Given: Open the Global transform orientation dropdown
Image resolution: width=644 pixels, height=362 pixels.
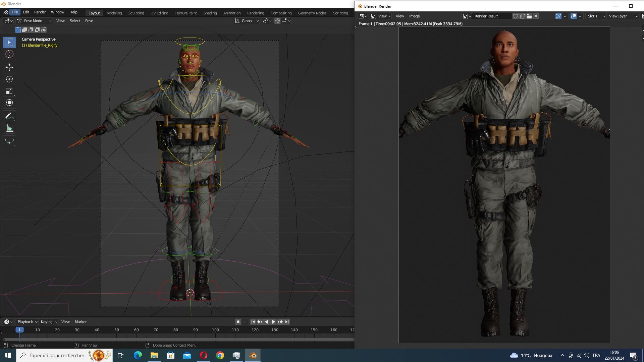Looking at the screenshot, I should 247,21.
